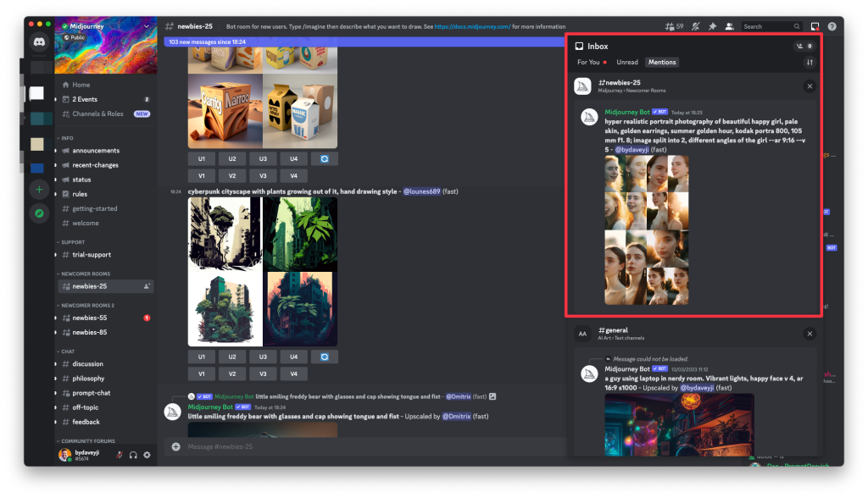
Task: Click V4 under cyberpunk cityscape grid
Action: (293, 373)
